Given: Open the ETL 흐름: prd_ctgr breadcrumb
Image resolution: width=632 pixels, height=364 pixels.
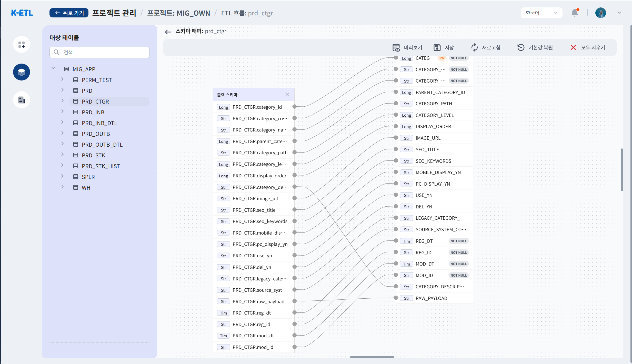Looking at the screenshot, I should tap(247, 13).
